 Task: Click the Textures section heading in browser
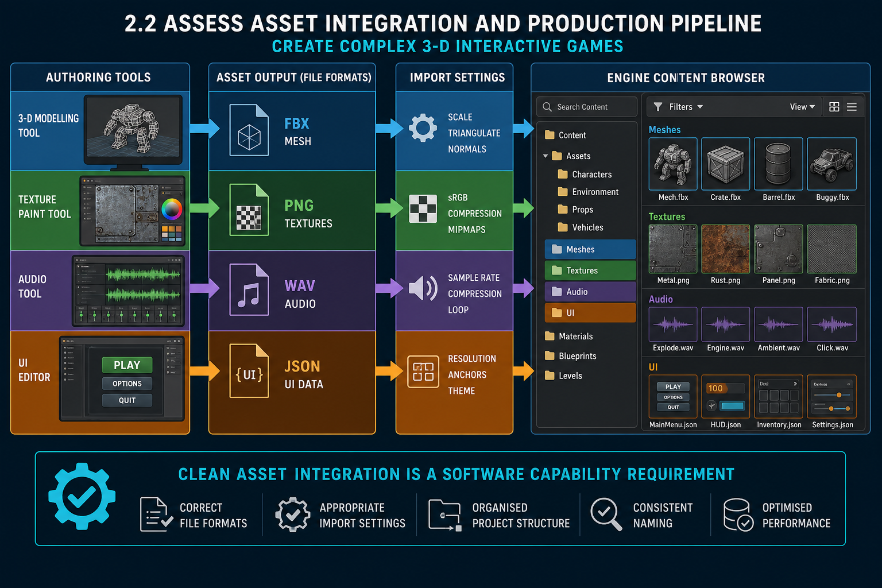tap(667, 216)
